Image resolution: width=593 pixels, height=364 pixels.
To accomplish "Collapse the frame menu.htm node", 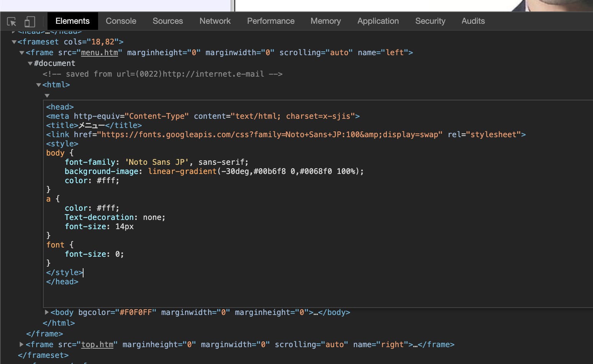I will (x=22, y=53).
